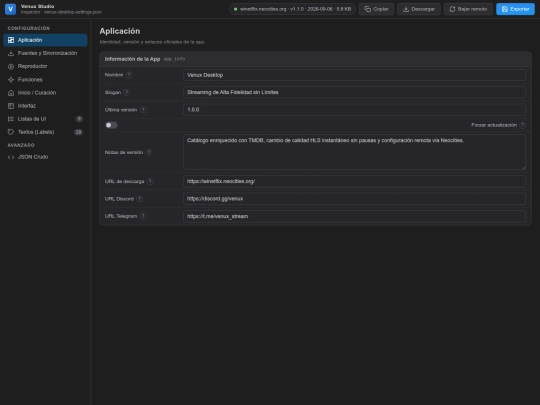Click the Textos (Labels) tag icon
The height and width of the screenshot is (405, 540).
pos(11,132)
